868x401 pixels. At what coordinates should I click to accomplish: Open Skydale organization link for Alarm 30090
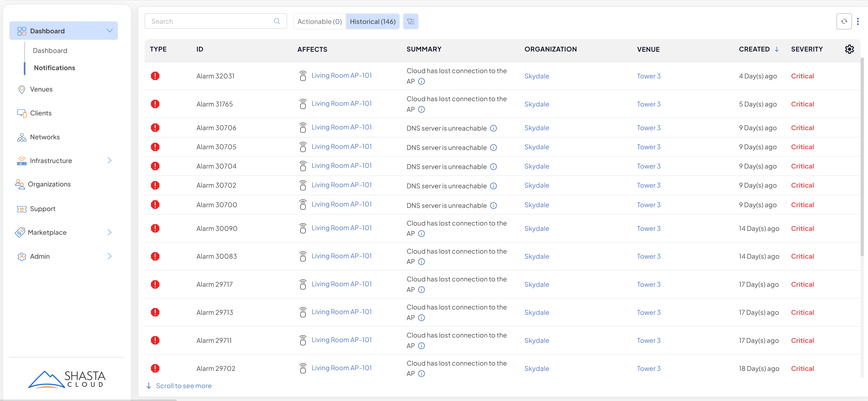tap(537, 229)
